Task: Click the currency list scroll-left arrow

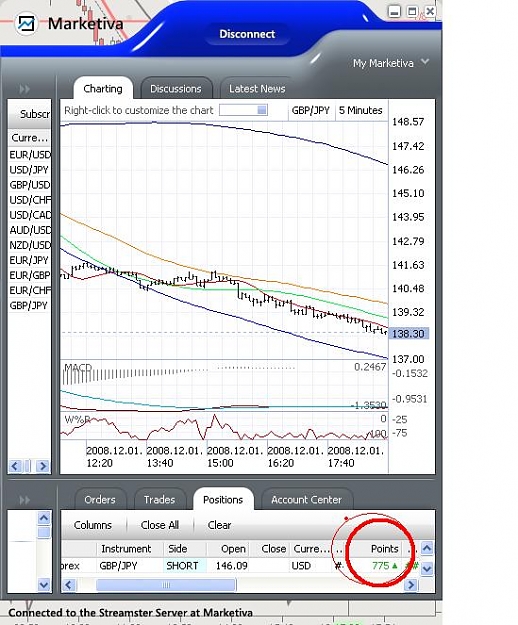Action: click(15, 466)
